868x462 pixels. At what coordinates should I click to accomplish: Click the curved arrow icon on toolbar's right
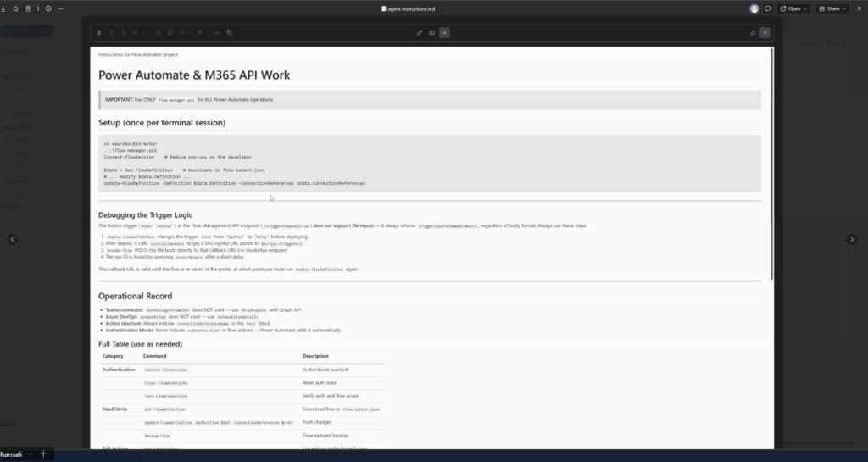[x=753, y=33]
